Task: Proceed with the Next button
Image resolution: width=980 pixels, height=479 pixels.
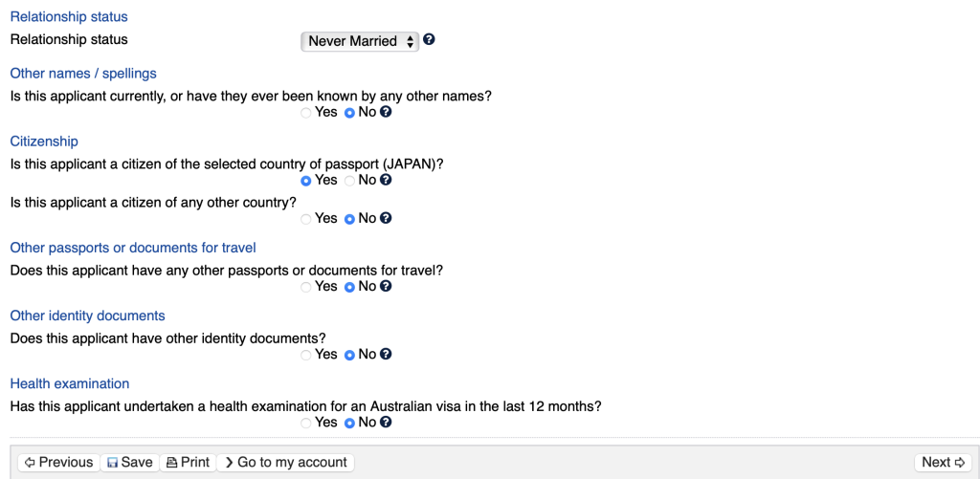Action: pos(943,463)
